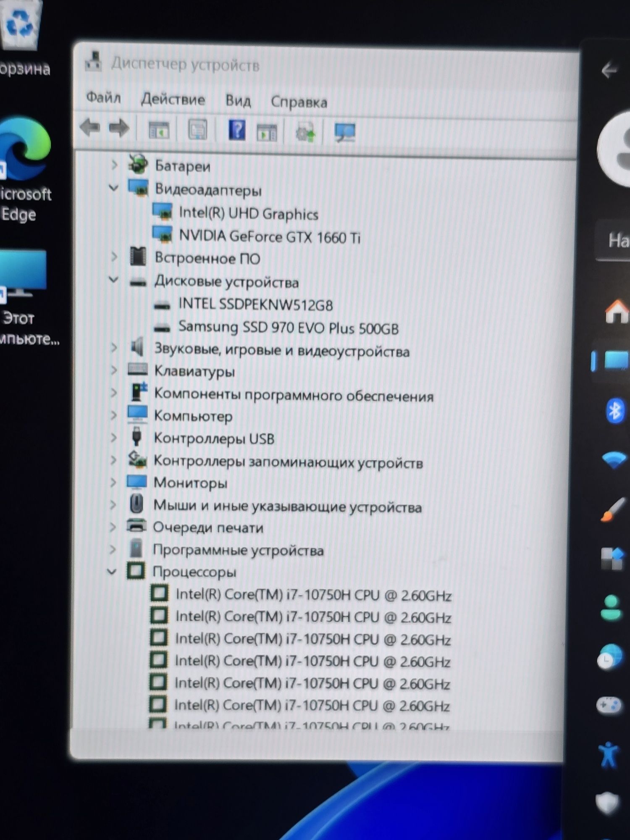The width and height of the screenshot is (630, 840).
Task: Open the Home icon in Settings sidebar
Action: (x=617, y=311)
